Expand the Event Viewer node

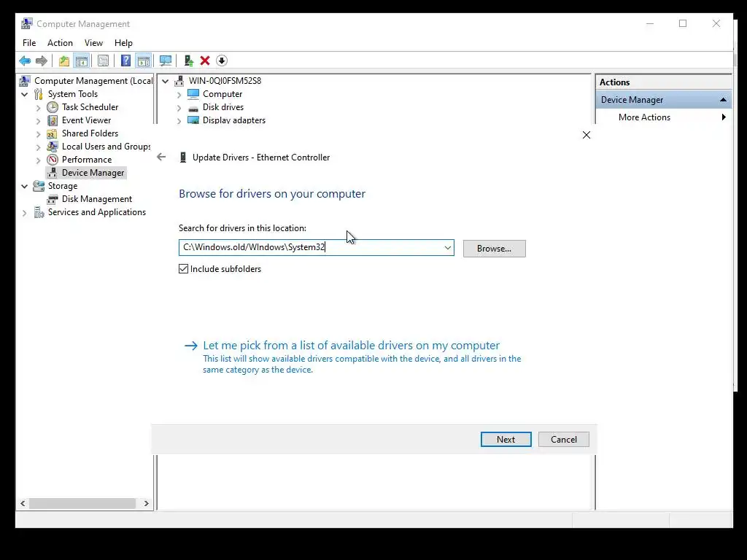point(38,121)
